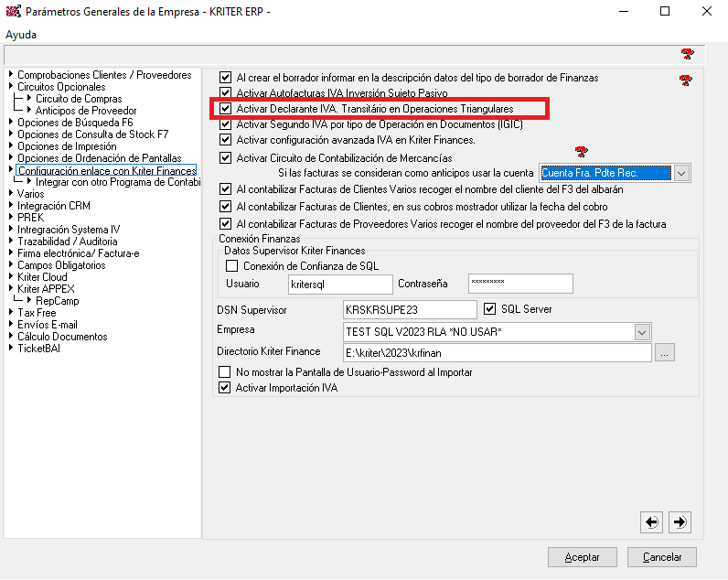Minimize the Parámetros Generales window

coord(624,11)
